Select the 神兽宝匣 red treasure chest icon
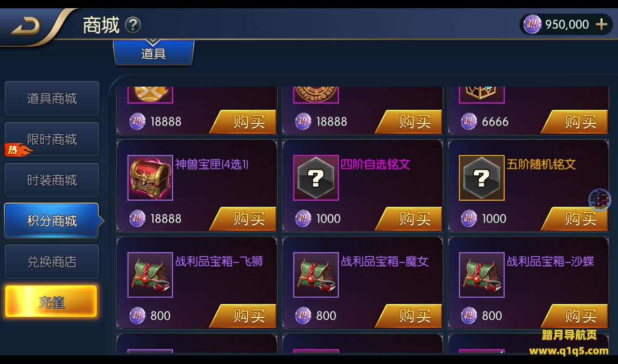 [x=150, y=178]
